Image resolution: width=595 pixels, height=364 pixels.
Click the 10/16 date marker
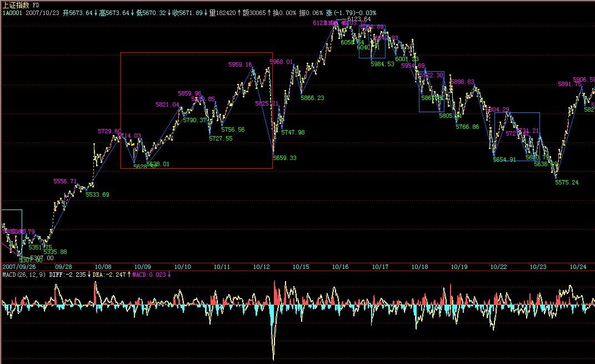pos(340,267)
